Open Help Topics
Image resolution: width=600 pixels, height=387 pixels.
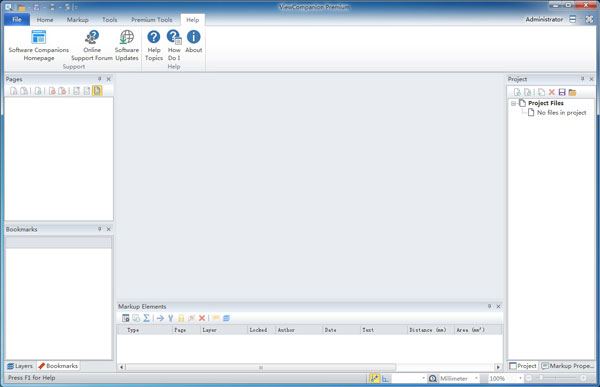[x=154, y=46]
